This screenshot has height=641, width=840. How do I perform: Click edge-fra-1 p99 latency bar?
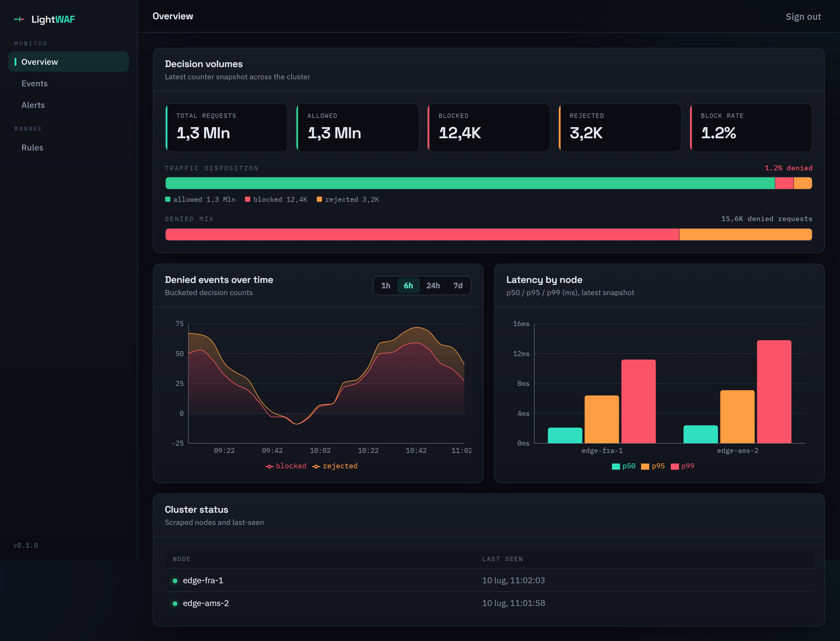pyautogui.click(x=638, y=401)
